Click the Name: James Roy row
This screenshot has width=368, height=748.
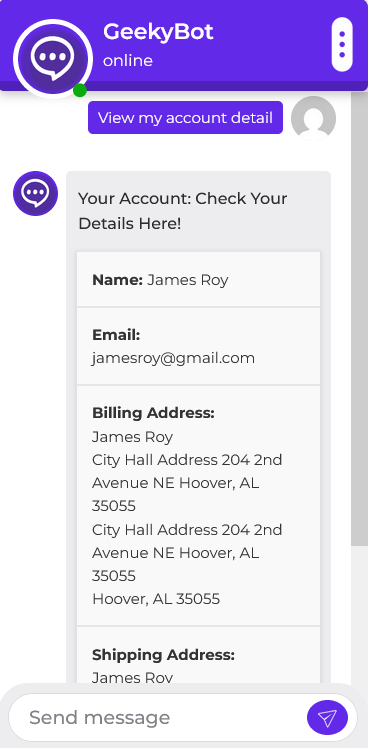tap(199, 280)
